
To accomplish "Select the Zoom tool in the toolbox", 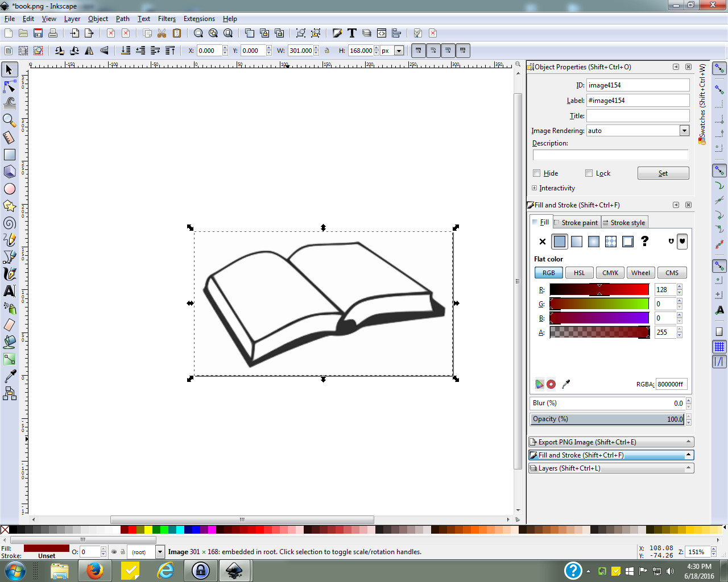I will (x=9, y=120).
